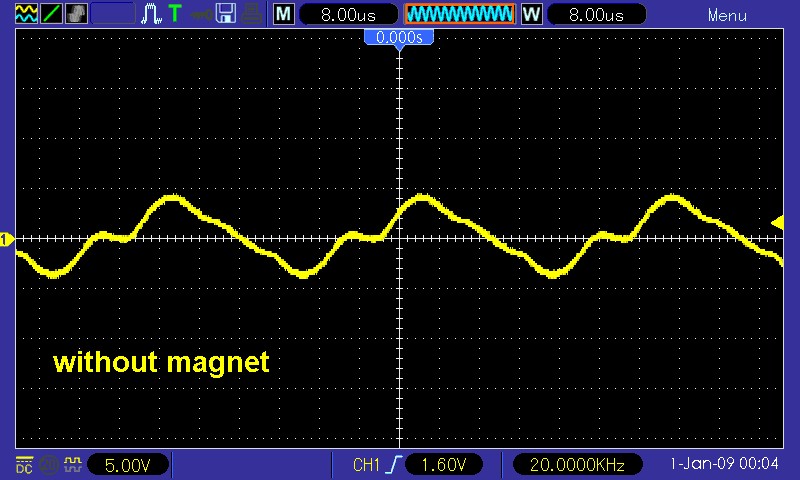The width and height of the screenshot is (800, 480).
Task: Click the 1-Jan-09 00:04 date display
Action: 724,464
